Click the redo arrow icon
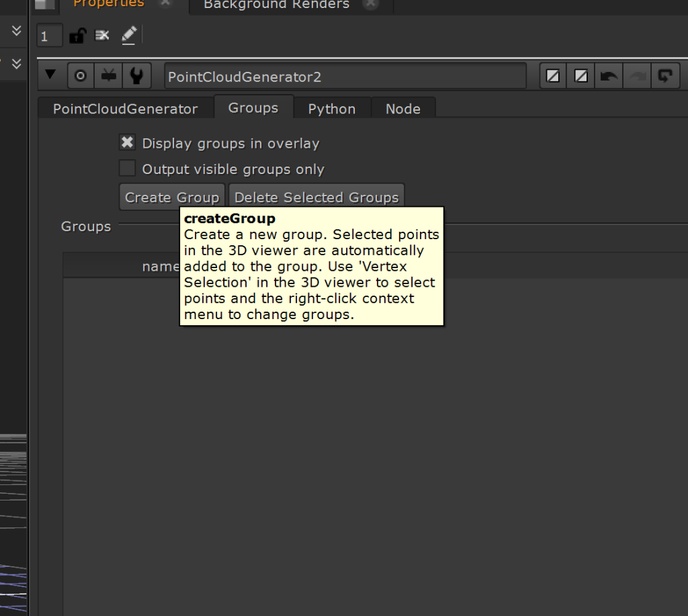 (x=637, y=76)
